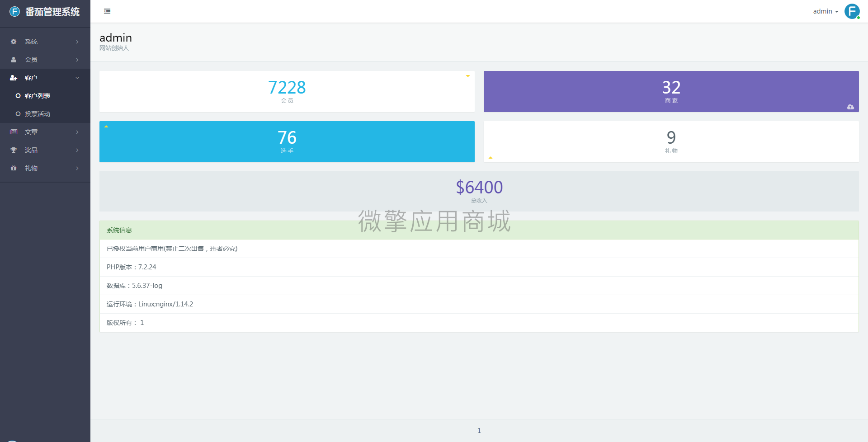
Task: Click the '版权所有： 1' row
Action: [479, 323]
